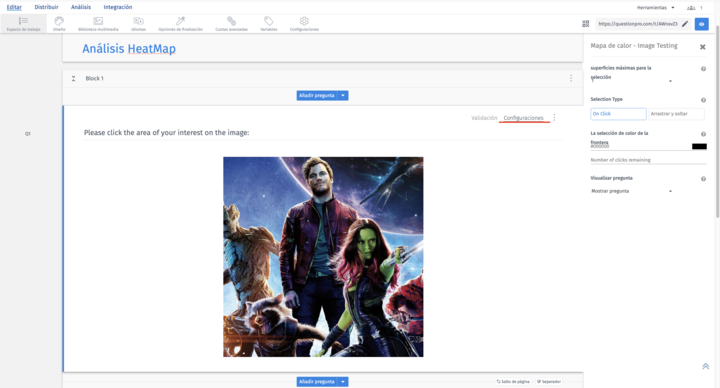Select Arrastrar y soltar selection type
This screenshot has width=720, height=388.
point(676,114)
